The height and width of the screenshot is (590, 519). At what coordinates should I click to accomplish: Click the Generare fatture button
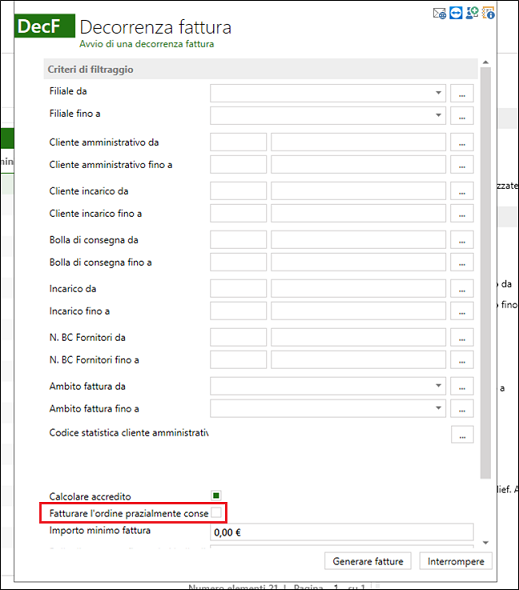pyautogui.click(x=368, y=561)
